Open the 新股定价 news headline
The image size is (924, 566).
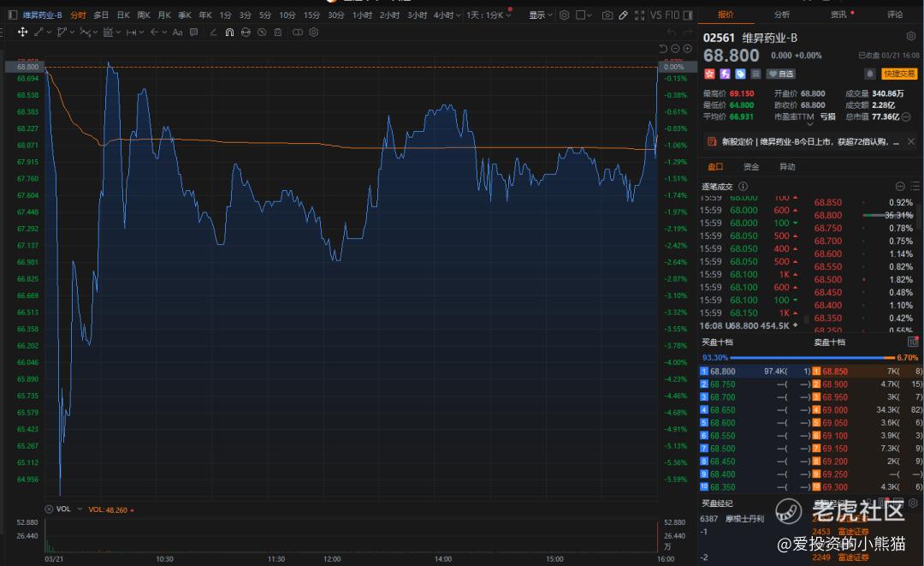(810, 141)
